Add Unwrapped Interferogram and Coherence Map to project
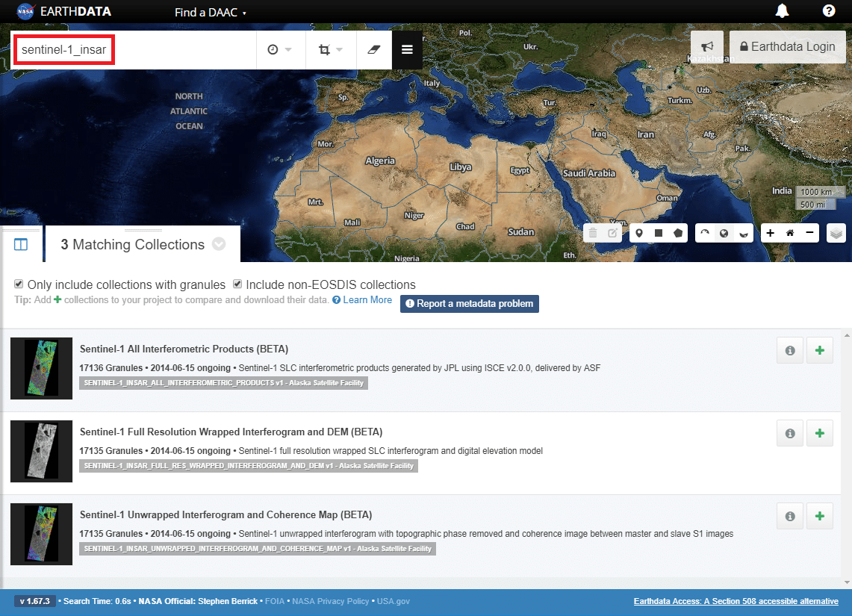This screenshot has width=852, height=616. click(x=820, y=516)
